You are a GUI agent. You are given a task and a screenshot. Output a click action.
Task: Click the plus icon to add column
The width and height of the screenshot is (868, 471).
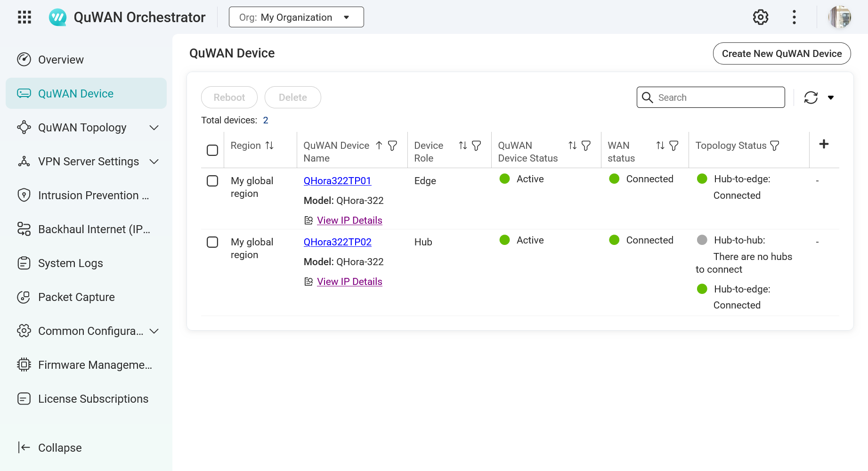click(x=824, y=144)
